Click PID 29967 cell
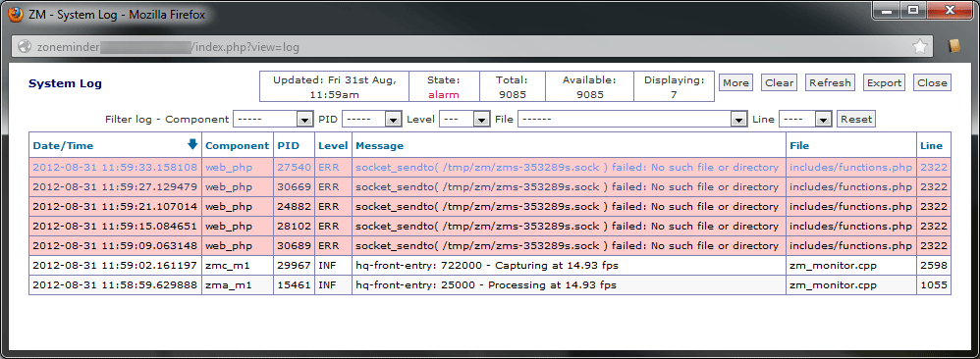This screenshot has height=359, width=980. [x=294, y=266]
